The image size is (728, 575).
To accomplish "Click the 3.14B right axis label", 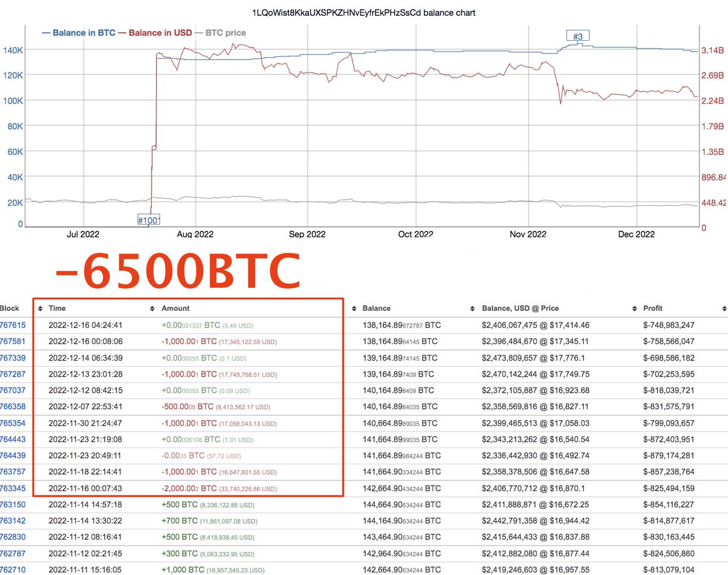I will [x=712, y=50].
